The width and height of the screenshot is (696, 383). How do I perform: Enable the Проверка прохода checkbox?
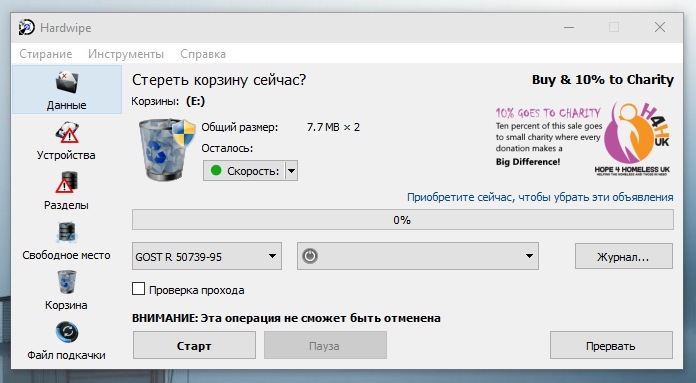138,289
